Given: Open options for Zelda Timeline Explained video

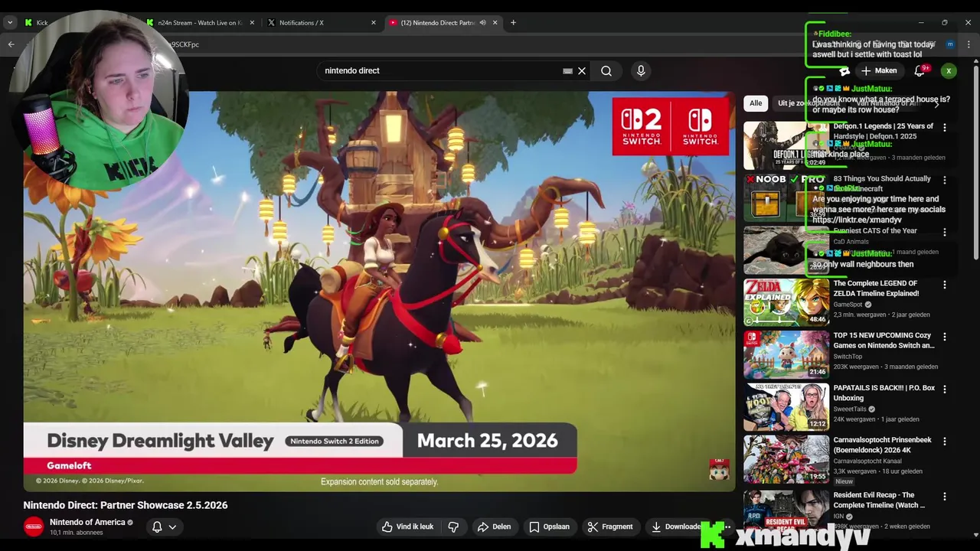Looking at the screenshot, I should pyautogui.click(x=944, y=285).
